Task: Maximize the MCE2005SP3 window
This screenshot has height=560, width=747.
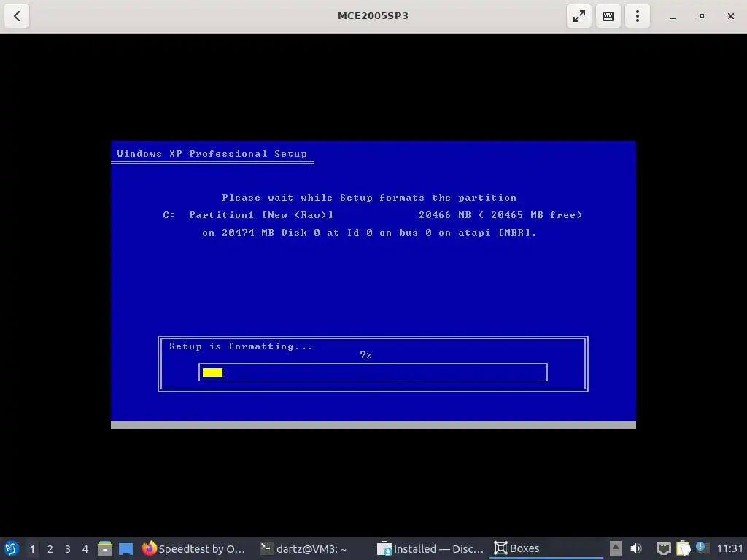Action: click(x=701, y=16)
